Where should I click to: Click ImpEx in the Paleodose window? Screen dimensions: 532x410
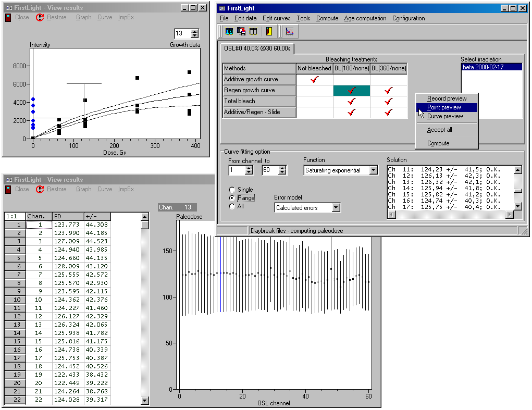[x=126, y=189]
